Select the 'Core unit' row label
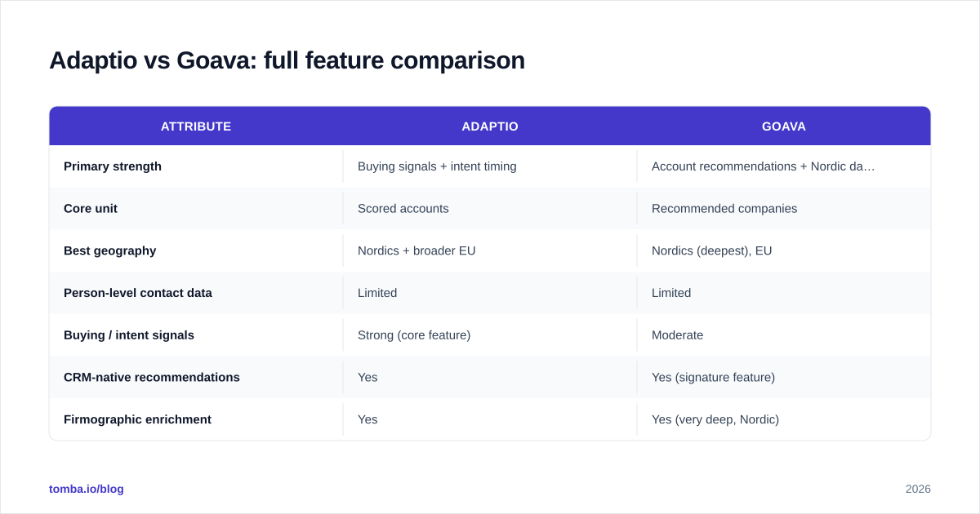Screen dimensions: 980x514 pyautogui.click(x=91, y=209)
